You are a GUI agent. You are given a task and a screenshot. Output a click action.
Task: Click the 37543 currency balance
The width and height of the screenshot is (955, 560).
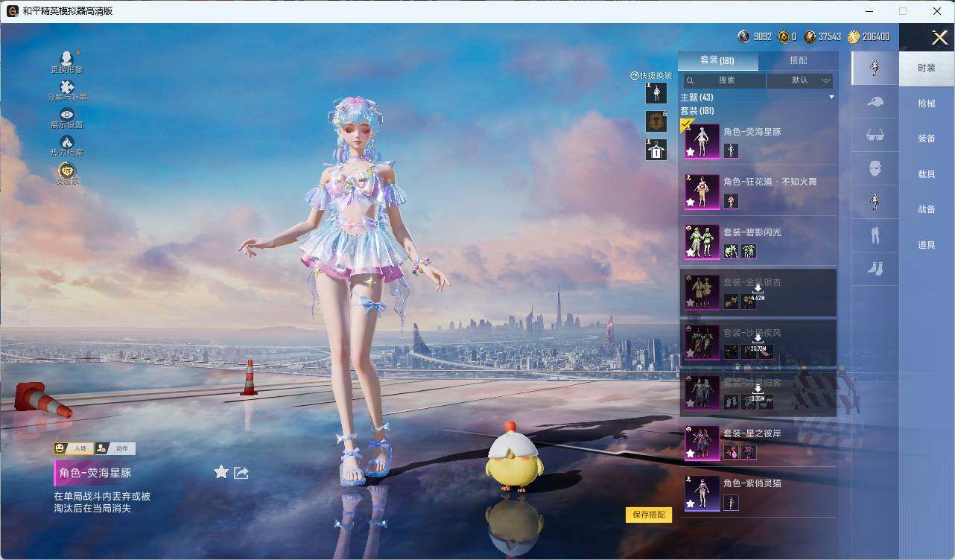tap(822, 36)
